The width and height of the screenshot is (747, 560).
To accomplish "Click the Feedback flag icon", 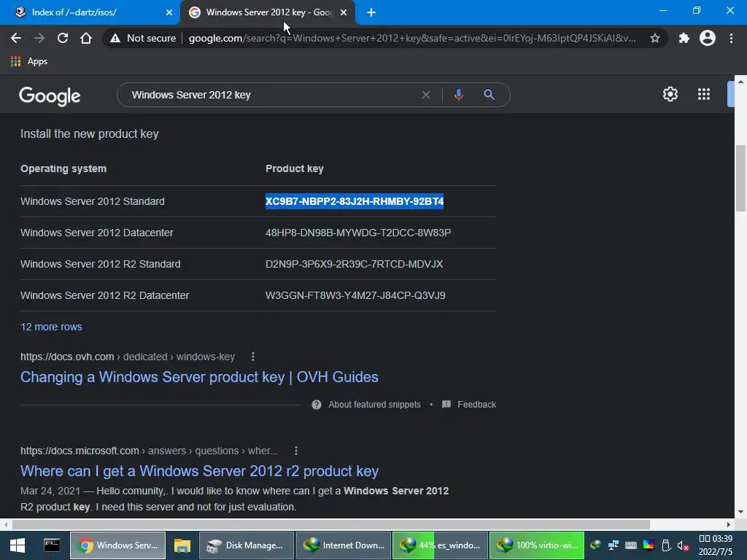I will pos(446,404).
